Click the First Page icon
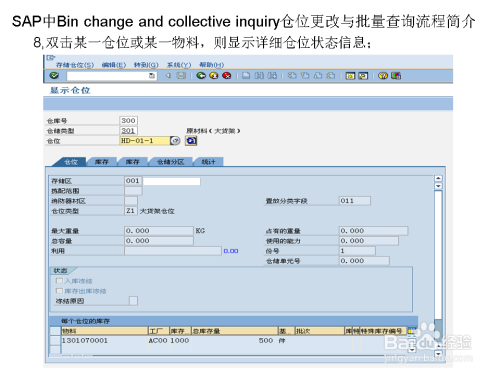Viewport: 500px width, 375px height. point(292,76)
